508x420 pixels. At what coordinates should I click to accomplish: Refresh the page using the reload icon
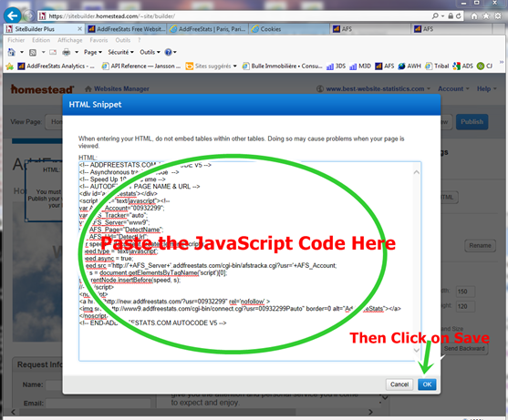click(459, 15)
